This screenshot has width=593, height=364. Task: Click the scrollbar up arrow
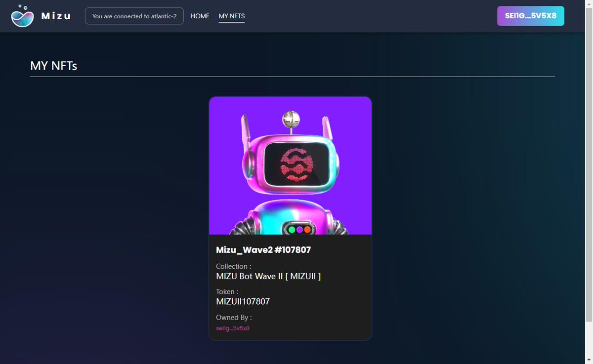coord(589,4)
